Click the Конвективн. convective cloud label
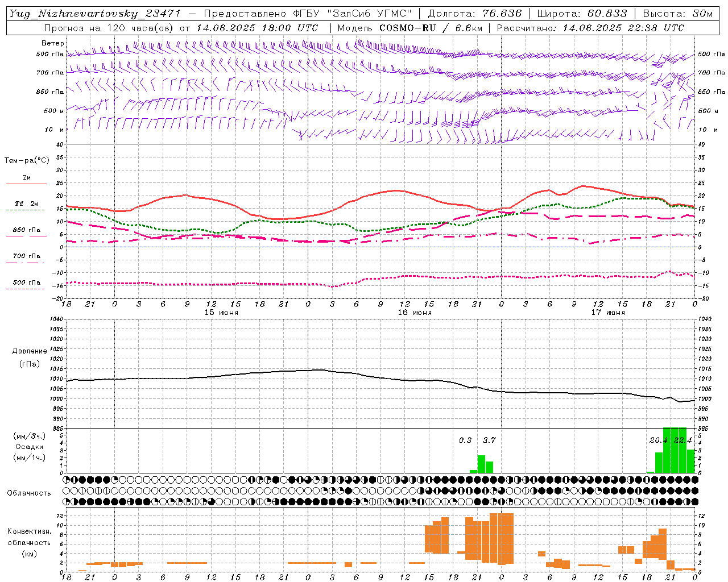728x582 pixels. tap(29, 531)
